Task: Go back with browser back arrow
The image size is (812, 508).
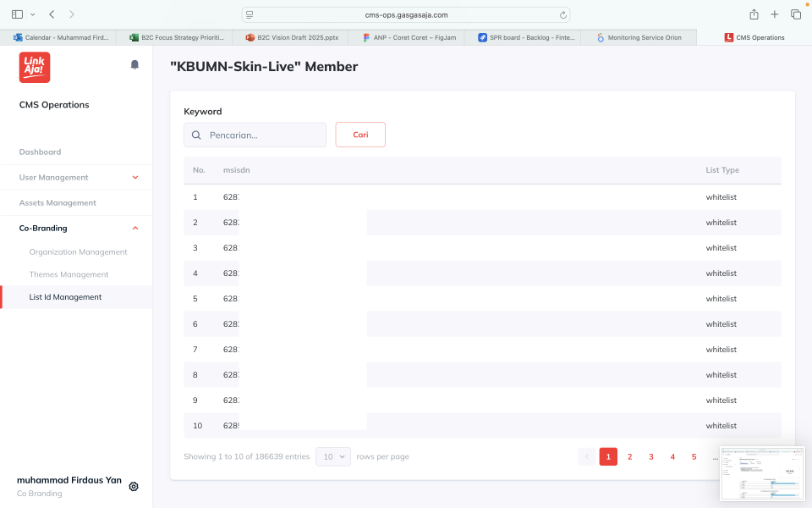Action: [x=52, y=14]
